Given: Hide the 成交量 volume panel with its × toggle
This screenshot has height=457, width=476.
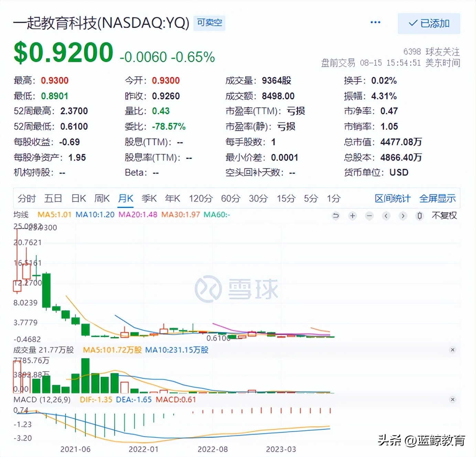Looking at the screenshot, I should [x=453, y=350].
